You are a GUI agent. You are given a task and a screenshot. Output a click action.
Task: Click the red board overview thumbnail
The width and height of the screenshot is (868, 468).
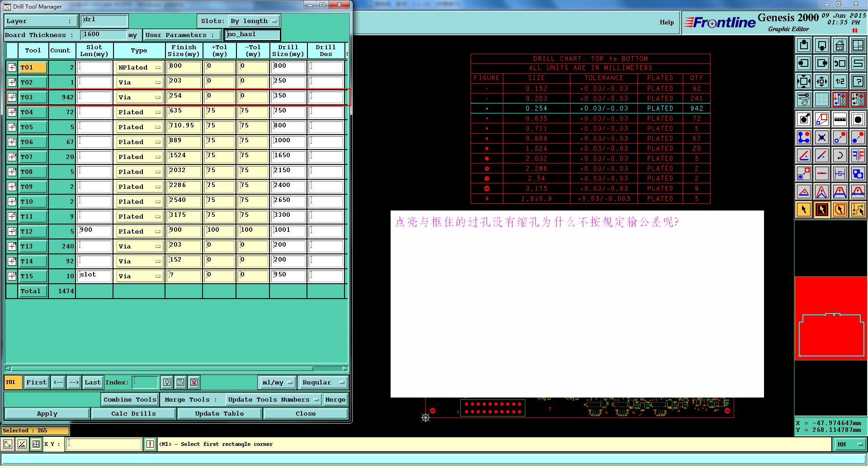831,318
